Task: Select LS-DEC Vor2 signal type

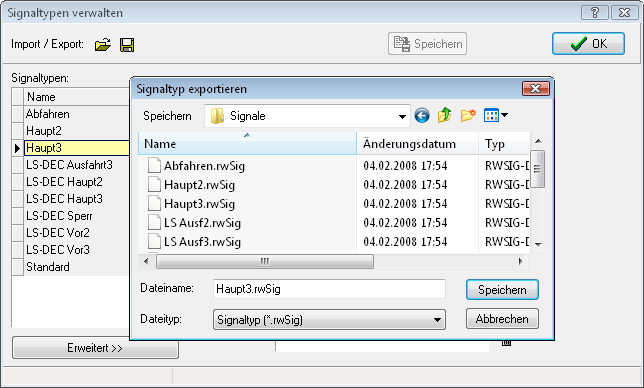Action: [77, 233]
